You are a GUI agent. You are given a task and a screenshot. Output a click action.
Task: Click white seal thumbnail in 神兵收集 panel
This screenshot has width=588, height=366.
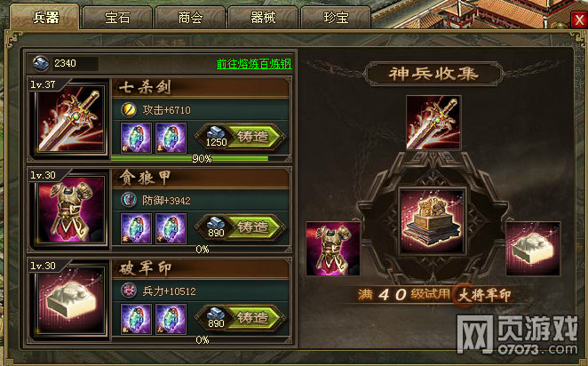pyautogui.click(x=533, y=249)
